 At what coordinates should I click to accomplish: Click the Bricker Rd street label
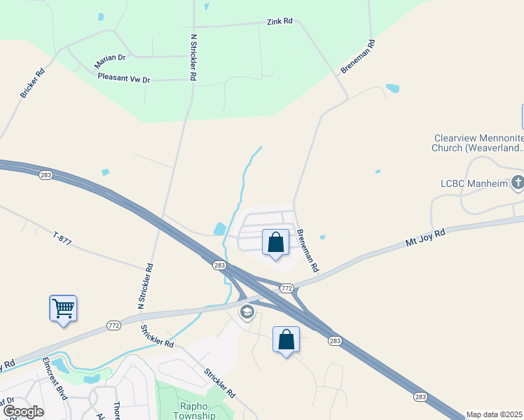click(32, 83)
